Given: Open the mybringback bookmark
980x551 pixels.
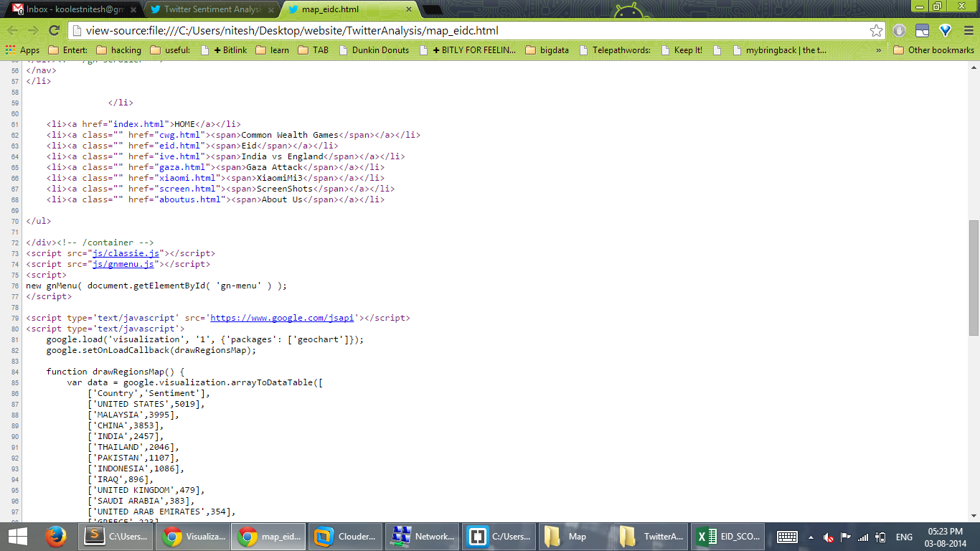Looking at the screenshot, I should [779, 50].
